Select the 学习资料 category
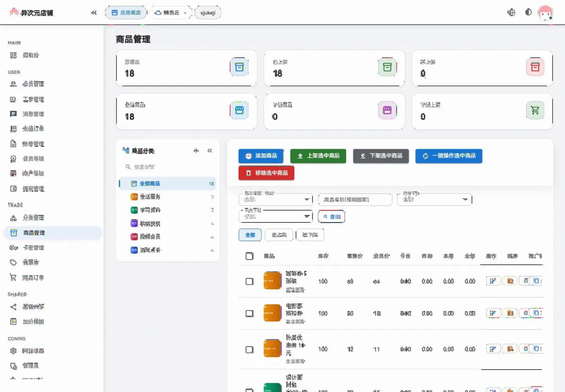This screenshot has width=565, height=392. pyautogui.click(x=168, y=210)
